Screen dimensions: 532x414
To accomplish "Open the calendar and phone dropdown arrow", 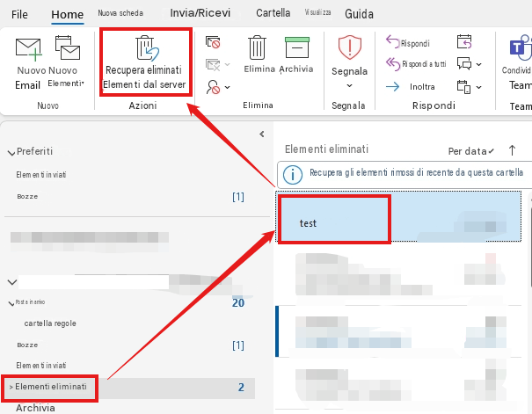I will [478, 87].
